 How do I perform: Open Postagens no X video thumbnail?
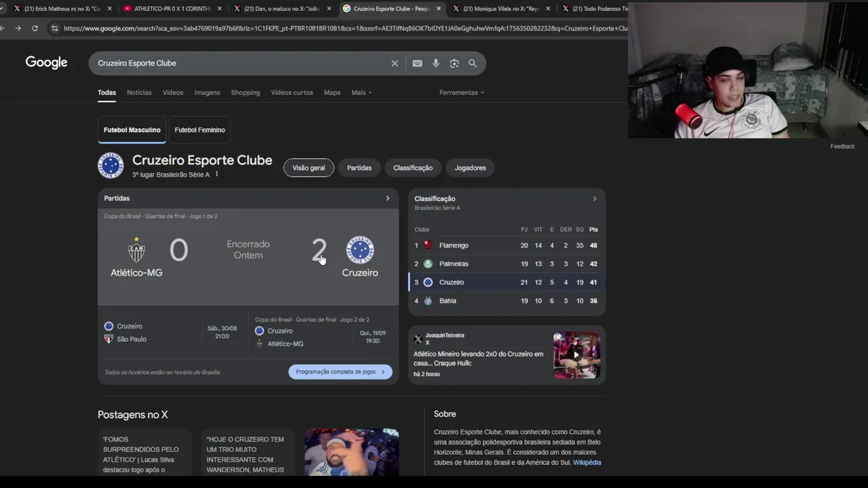point(351,452)
